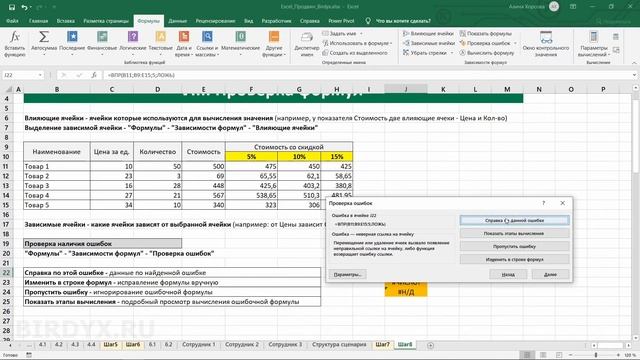Open the Разработчик ribbon tab
The image size is (640, 360).
click(x=276, y=21)
